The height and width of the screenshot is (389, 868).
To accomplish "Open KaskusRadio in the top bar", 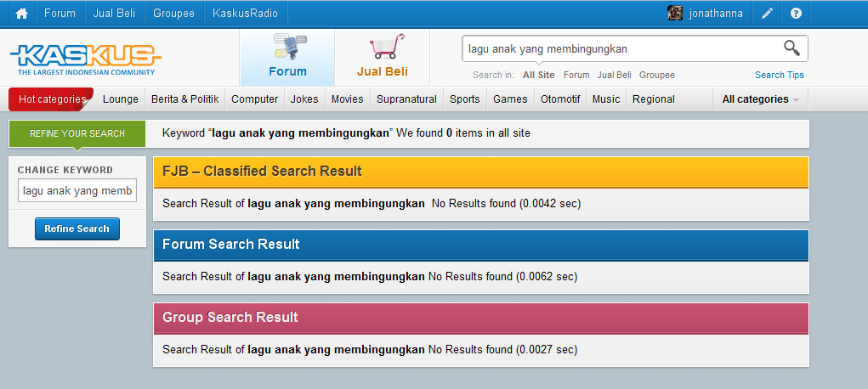I will pos(245,14).
